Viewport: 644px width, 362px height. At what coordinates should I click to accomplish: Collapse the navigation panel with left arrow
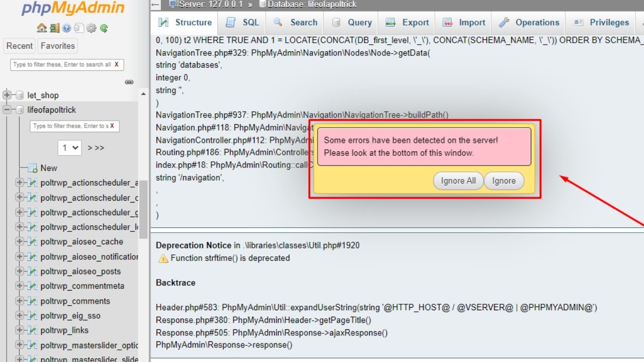[x=155, y=5]
